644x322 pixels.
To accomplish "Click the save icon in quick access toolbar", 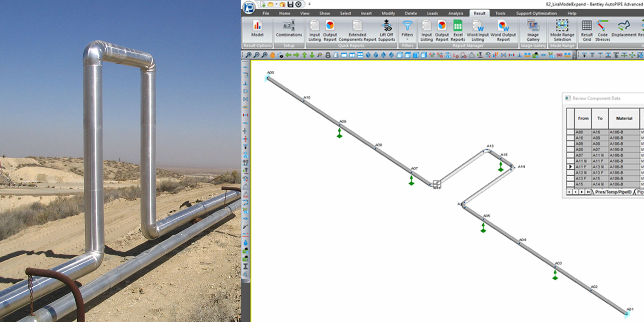I will 290,4.
